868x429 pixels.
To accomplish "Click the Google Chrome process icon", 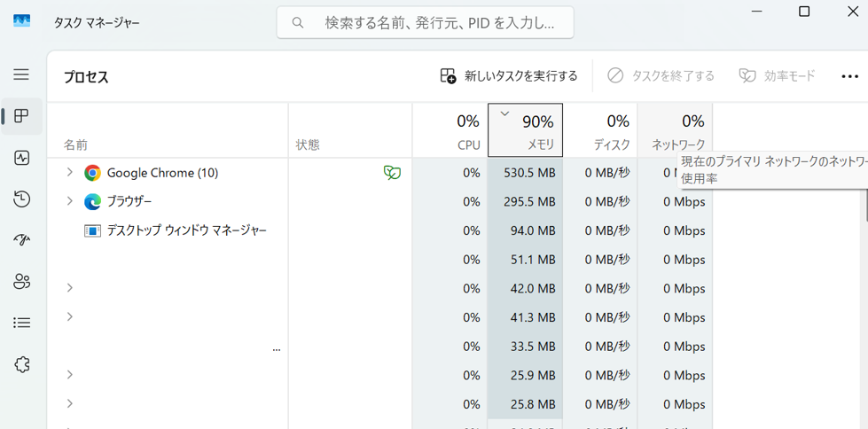I will pos(92,173).
